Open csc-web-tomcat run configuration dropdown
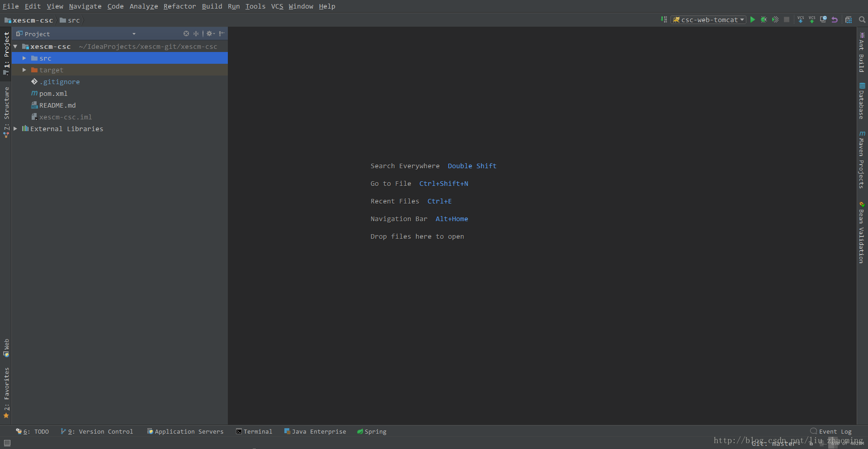The image size is (868, 449). pos(708,19)
